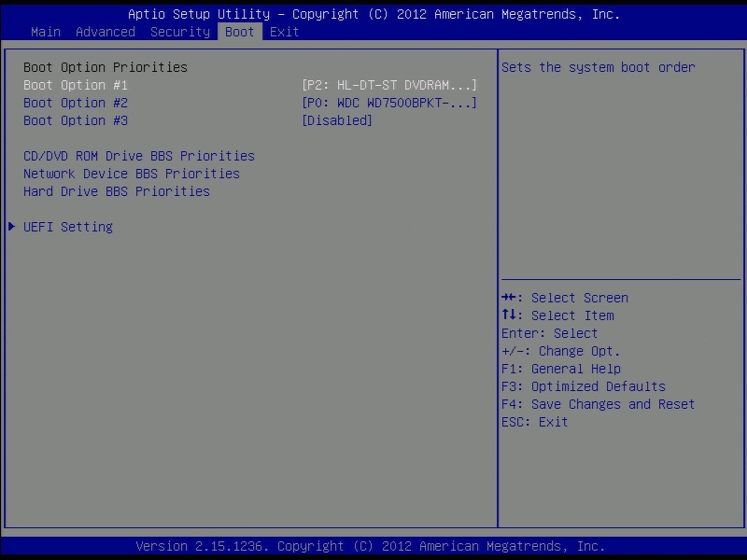
Task: Switch to the Advanced tab
Action: coord(106,32)
